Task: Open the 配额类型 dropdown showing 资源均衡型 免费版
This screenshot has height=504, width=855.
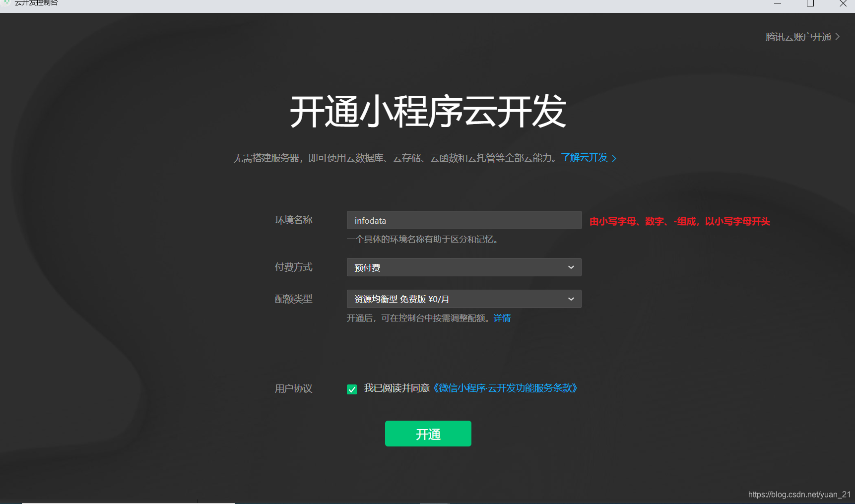Action: tap(464, 299)
